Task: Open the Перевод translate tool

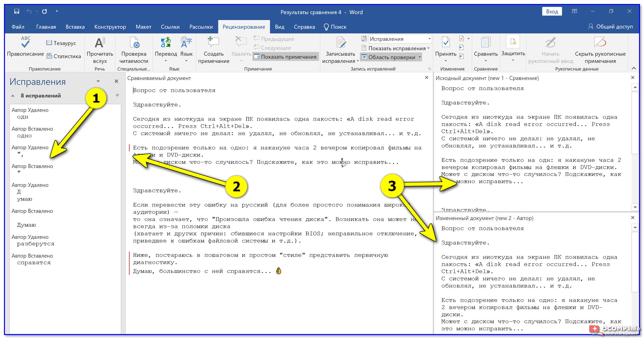Action: click(x=166, y=47)
